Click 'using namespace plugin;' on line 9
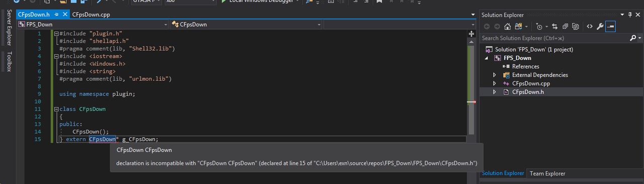The image size is (644, 184). click(x=97, y=94)
